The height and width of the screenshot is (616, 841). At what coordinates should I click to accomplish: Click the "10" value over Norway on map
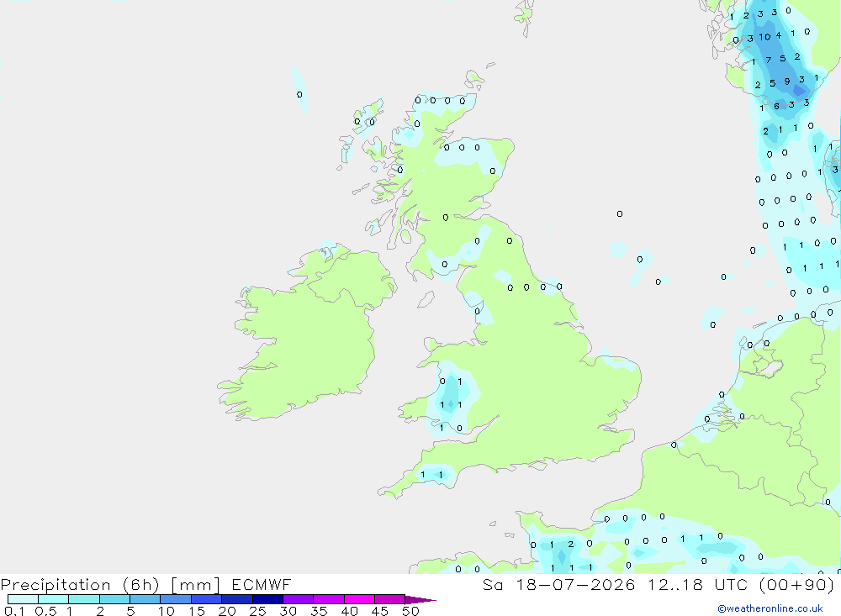[764, 37]
